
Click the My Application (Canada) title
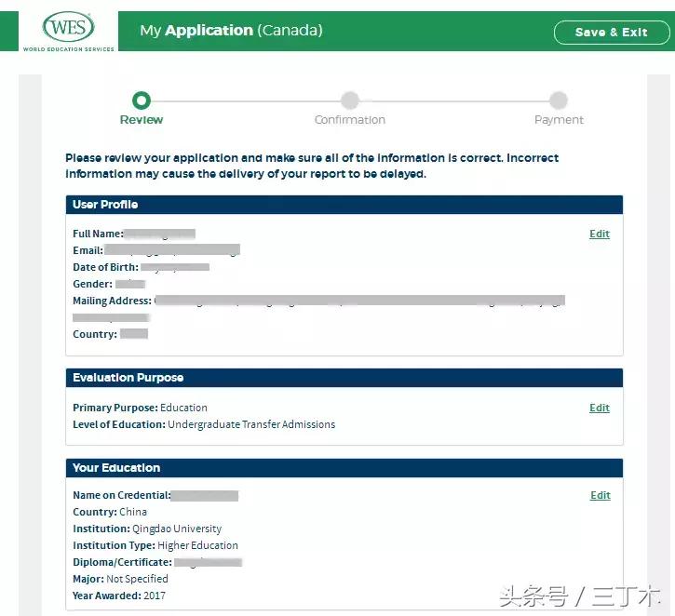point(231,31)
